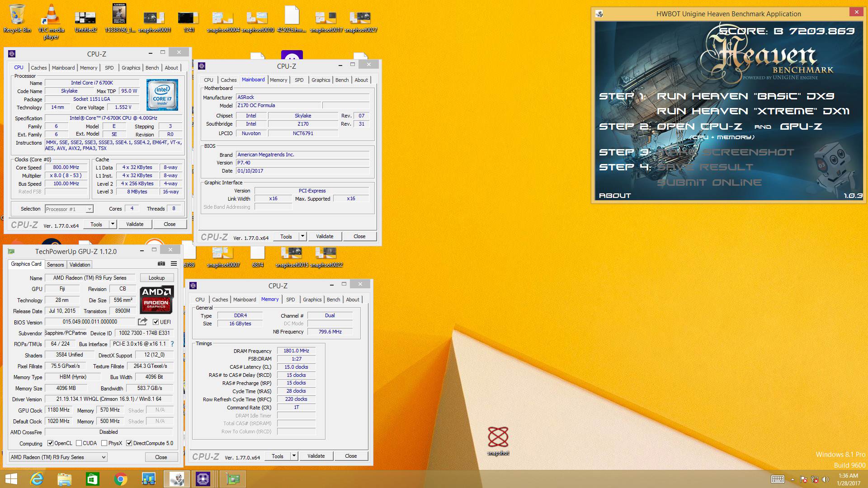Click Submit Online in Heaven Benchmark app
The width and height of the screenshot is (868, 488).
709,183
